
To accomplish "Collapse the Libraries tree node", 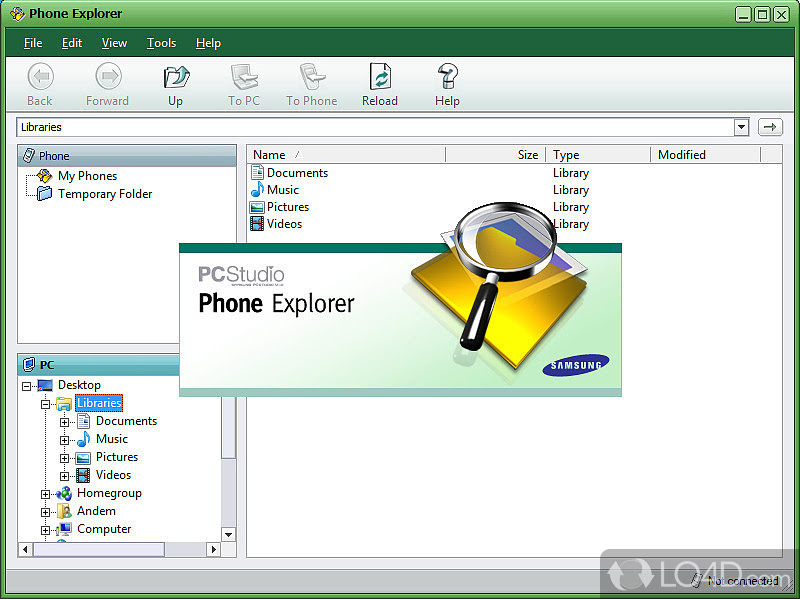I will click(45, 404).
